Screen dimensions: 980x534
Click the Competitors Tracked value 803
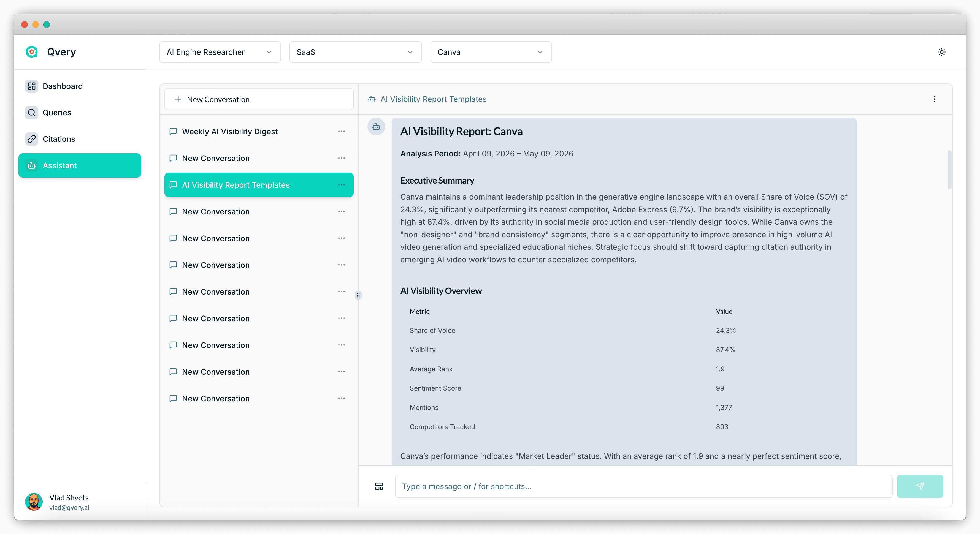click(x=722, y=426)
